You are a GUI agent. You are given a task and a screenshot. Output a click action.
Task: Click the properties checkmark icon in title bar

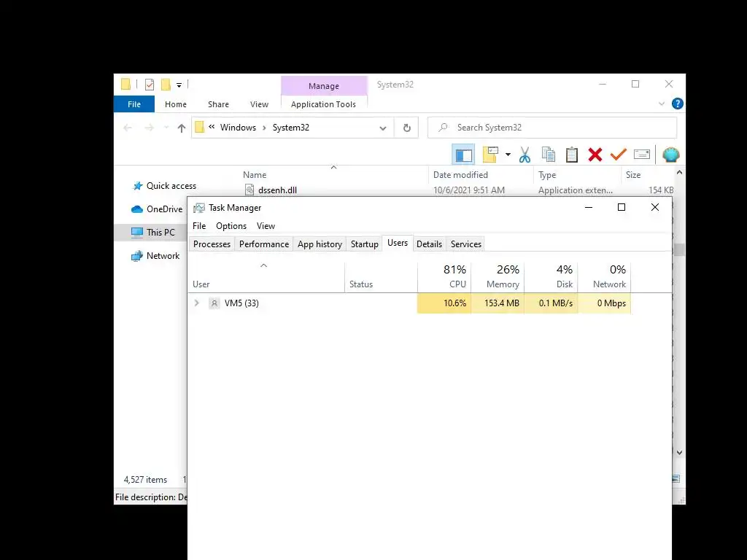coord(150,85)
